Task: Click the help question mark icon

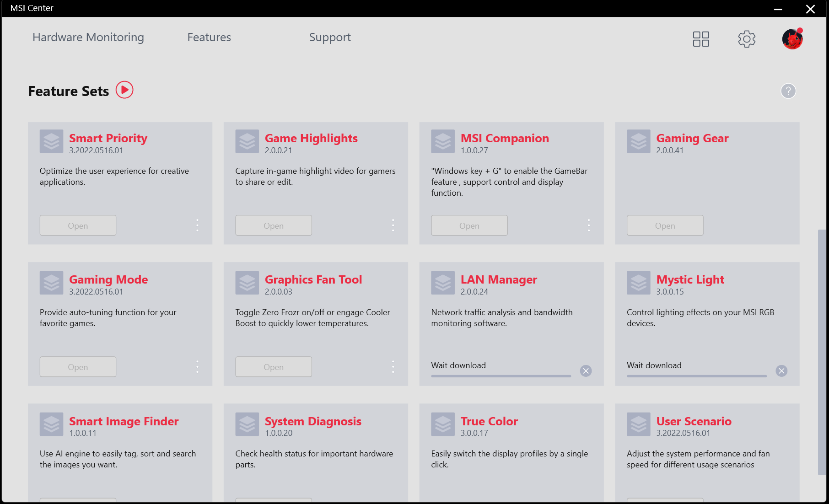Action: tap(788, 91)
